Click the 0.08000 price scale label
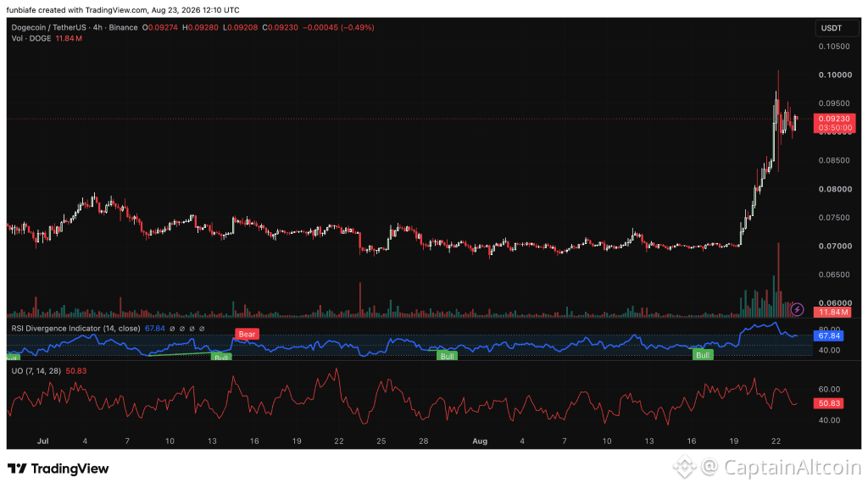The width and height of the screenshot is (868, 488). [x=835, y=189]
